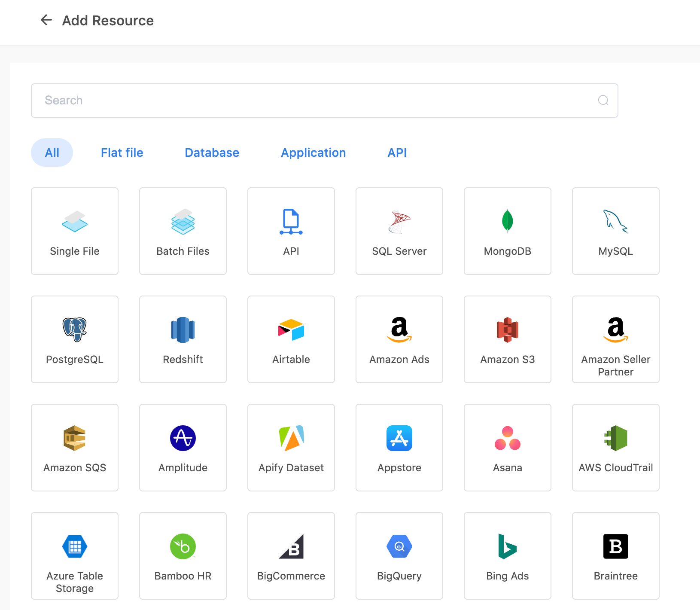Choose the Apify Dataset icon

tap(291, 438)
